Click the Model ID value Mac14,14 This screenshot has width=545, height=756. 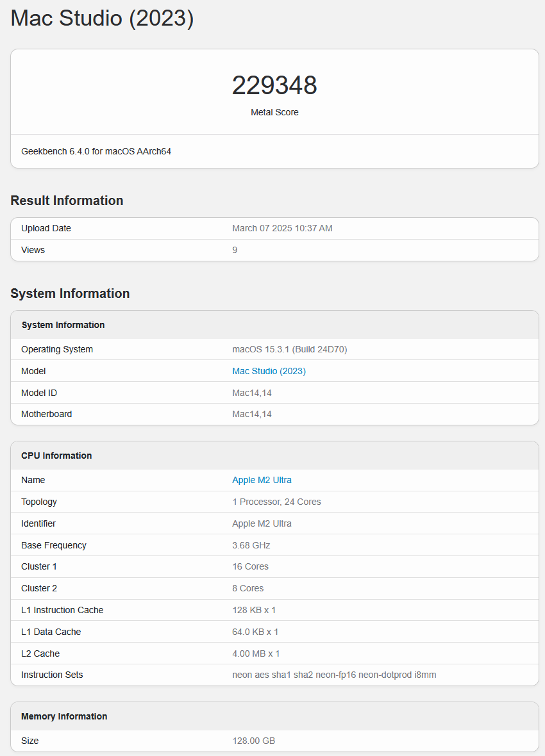[251, 393]
